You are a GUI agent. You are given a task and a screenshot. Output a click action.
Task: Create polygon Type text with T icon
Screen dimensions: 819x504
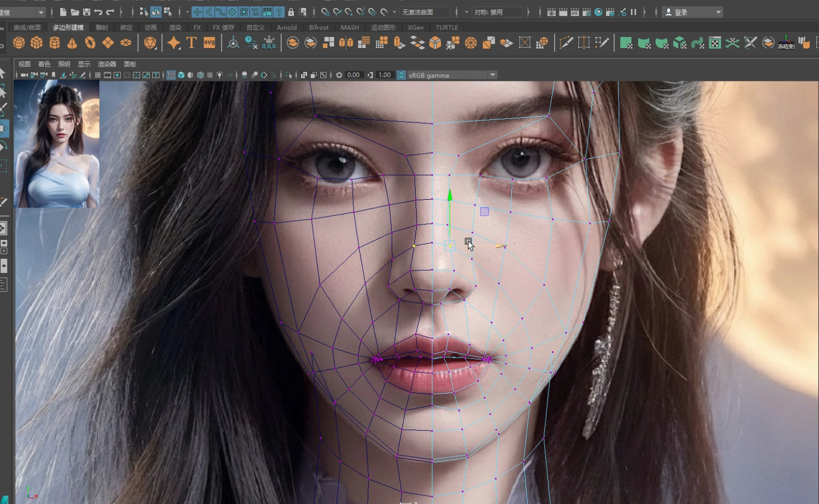click(191, 43)
